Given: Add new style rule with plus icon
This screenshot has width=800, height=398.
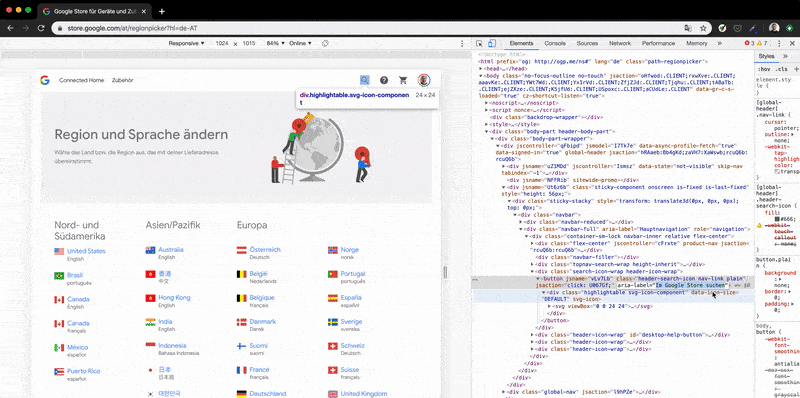Looking at the screenshot, I should [x=796, y=69].
